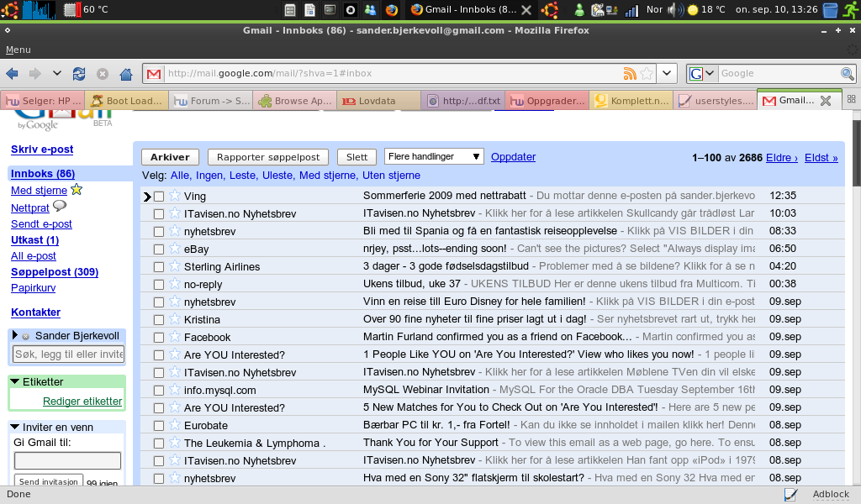Click the edit icon in status bar
861x504 pixels.
point(790,494)
